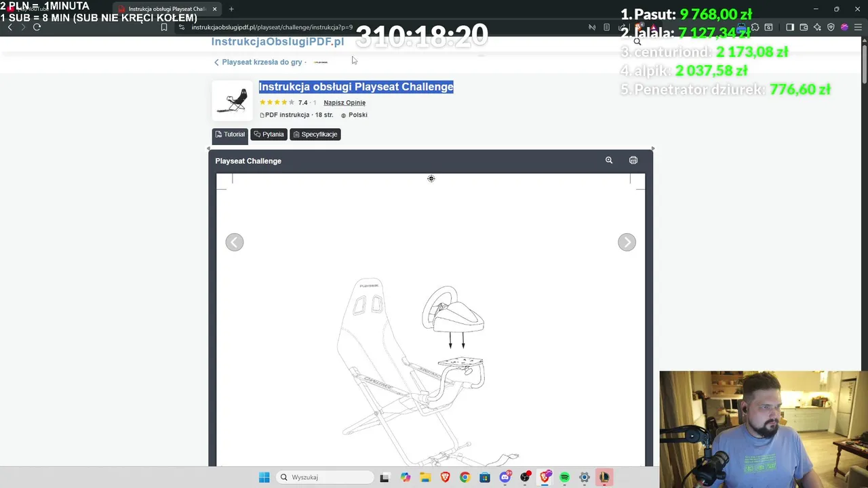Viewport: 868px width, 488px height.
Task: Select the Instrukcja obsługi Playseat browser tab
Action: [x=166, y=9]
